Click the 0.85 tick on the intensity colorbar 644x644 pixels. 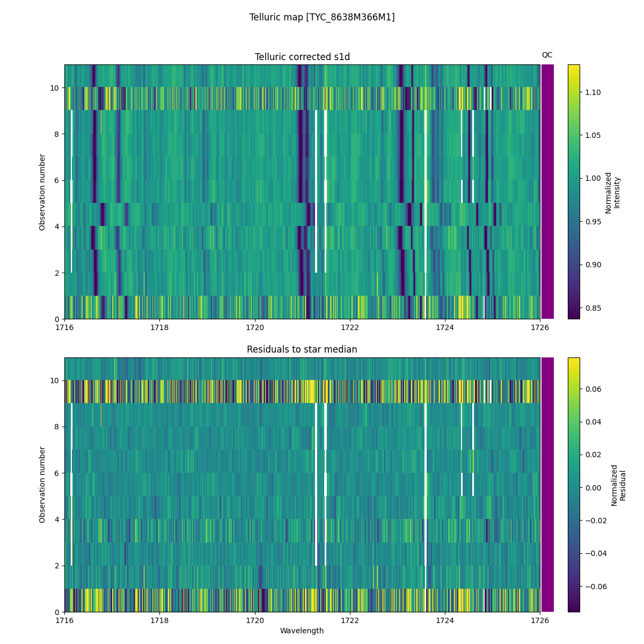pos(594,308)
